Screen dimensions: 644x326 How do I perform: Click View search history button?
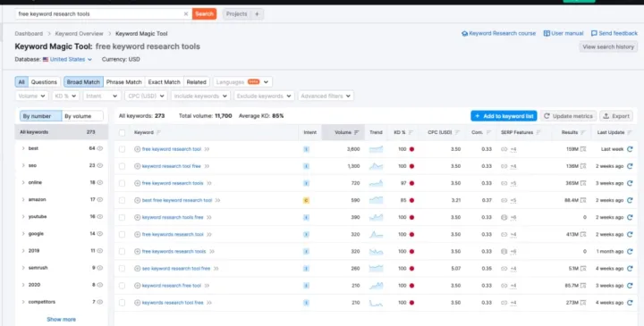tap(608, 46)
